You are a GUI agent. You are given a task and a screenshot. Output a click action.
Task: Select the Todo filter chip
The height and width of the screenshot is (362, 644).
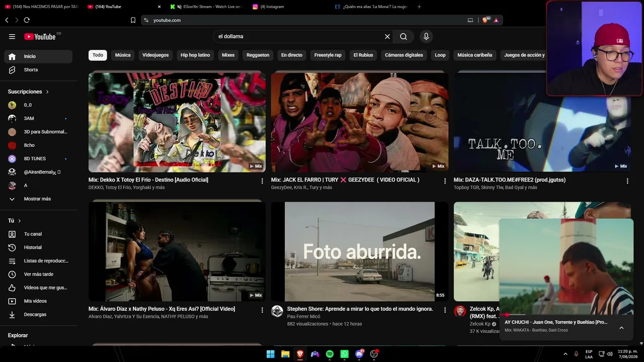tap(98, 55)
